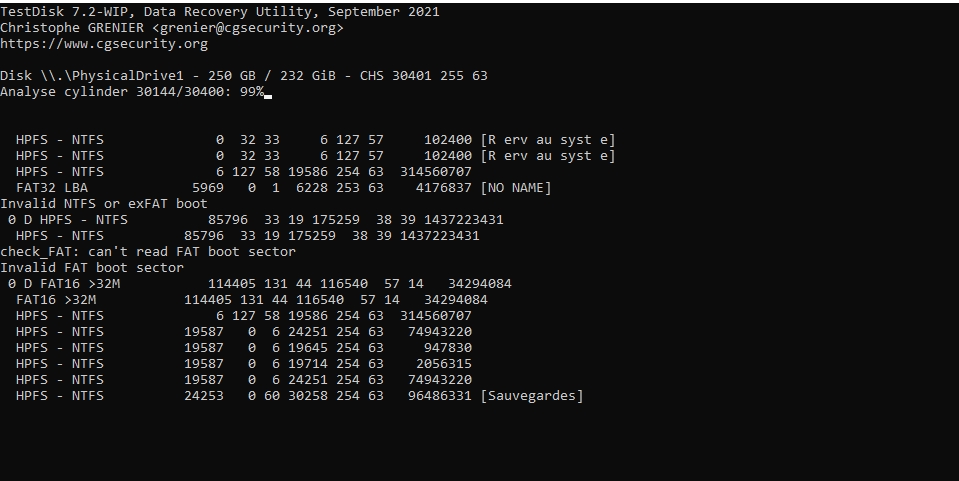959x481 pixels.
Task: Select the "0 D HPFS - NTFS" partition row
Action: [255, 220]
